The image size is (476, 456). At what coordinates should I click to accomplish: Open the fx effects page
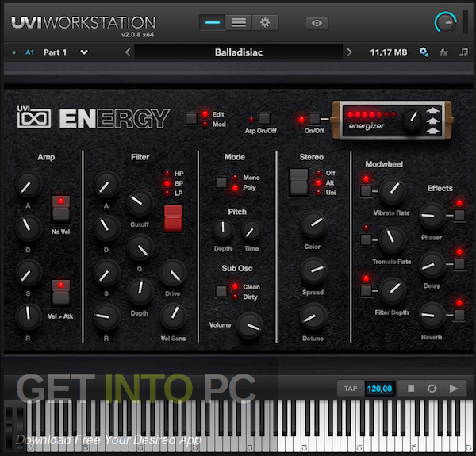pyautogui.click(x=443, y=52)
